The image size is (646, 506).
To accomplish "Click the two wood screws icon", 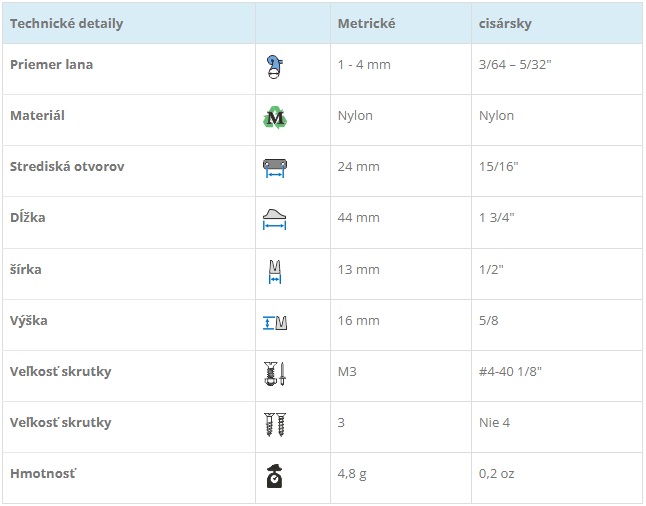I will coord(275,424).
